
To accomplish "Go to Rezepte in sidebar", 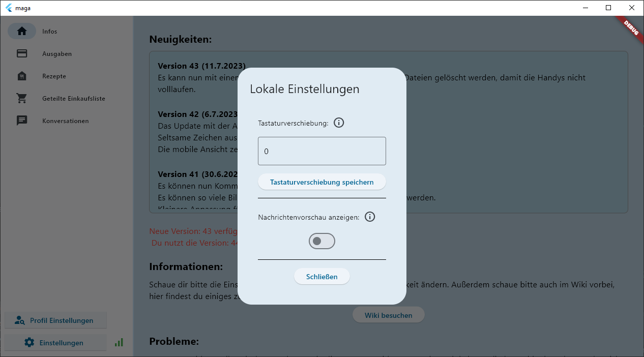I will coord(54,76).
